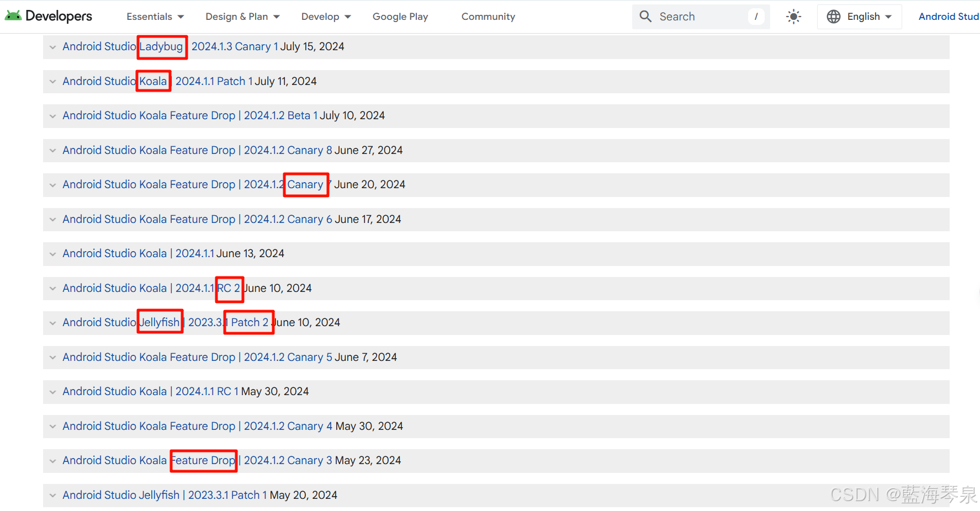Open Android Studio Koala 2024.1.1 release link
Image resolution: width=980 pixels, height=511 pixels.
138,253
